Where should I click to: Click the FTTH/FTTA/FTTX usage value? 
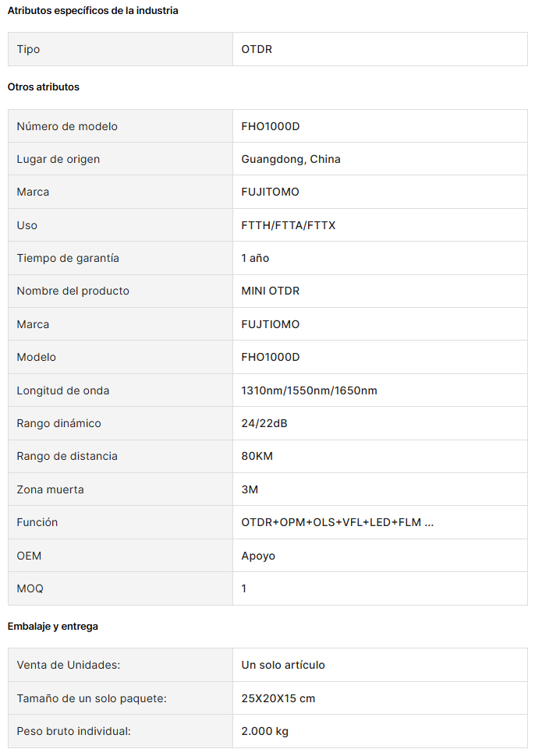(289, 225)
